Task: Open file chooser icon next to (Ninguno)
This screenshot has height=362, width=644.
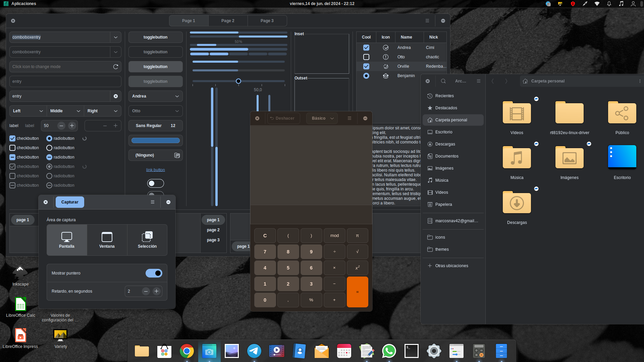Action: coord(177,155)
